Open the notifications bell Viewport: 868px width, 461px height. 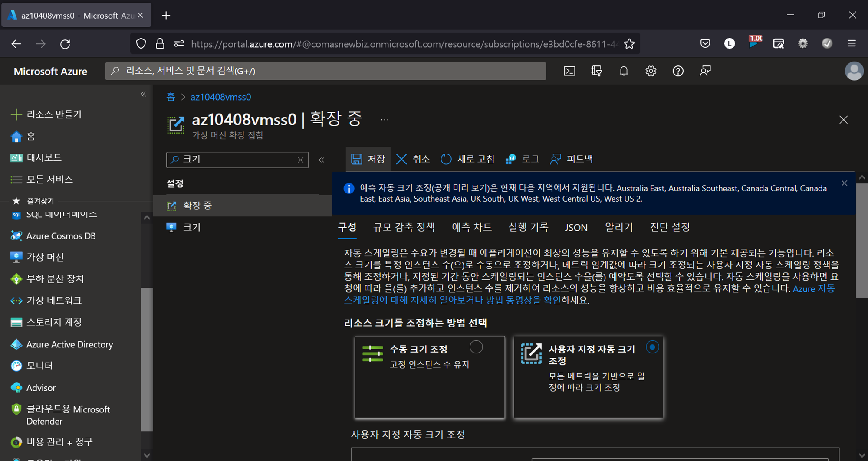click(624, 71)
